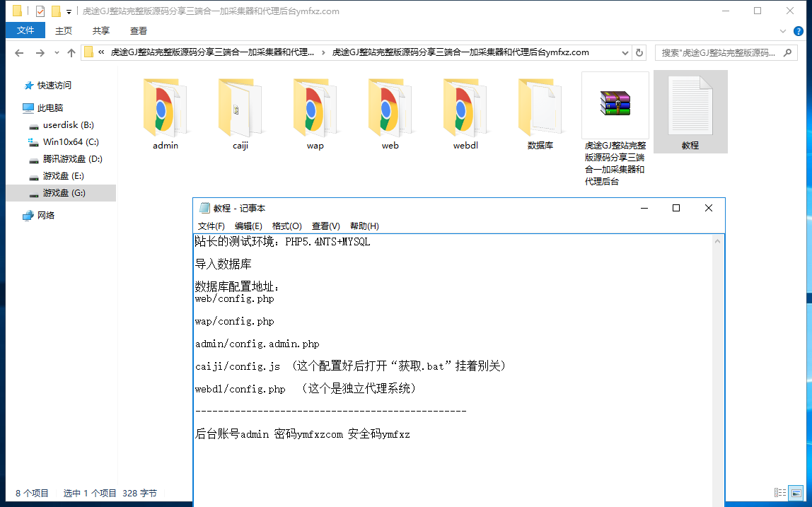The width and height of the screenshot is (812, 507).
Task: Open Notepad's 编辑(E) menu
Action: [x=248, y=226]
